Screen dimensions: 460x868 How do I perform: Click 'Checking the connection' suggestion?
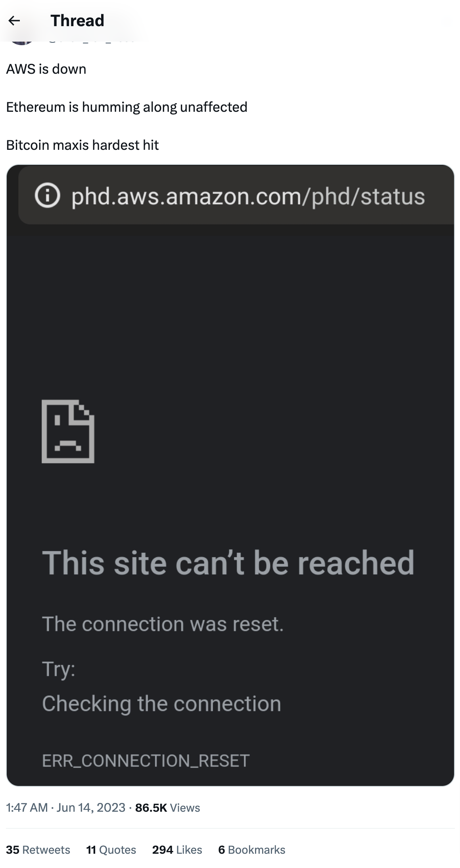162,704
